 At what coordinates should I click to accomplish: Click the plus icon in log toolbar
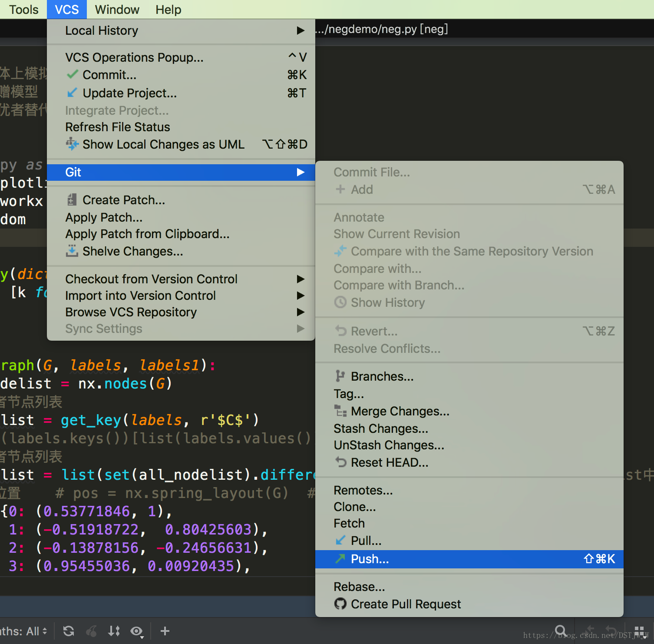(165, 631)
